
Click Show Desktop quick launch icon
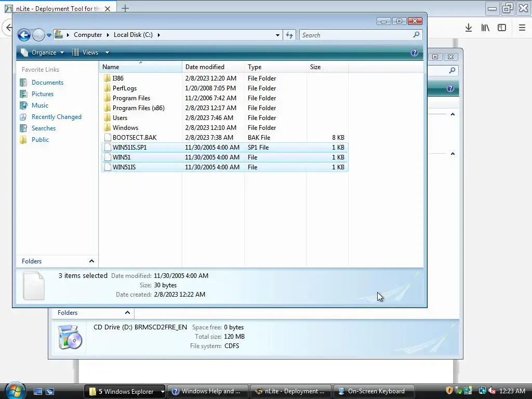click(x=38, y=392)
